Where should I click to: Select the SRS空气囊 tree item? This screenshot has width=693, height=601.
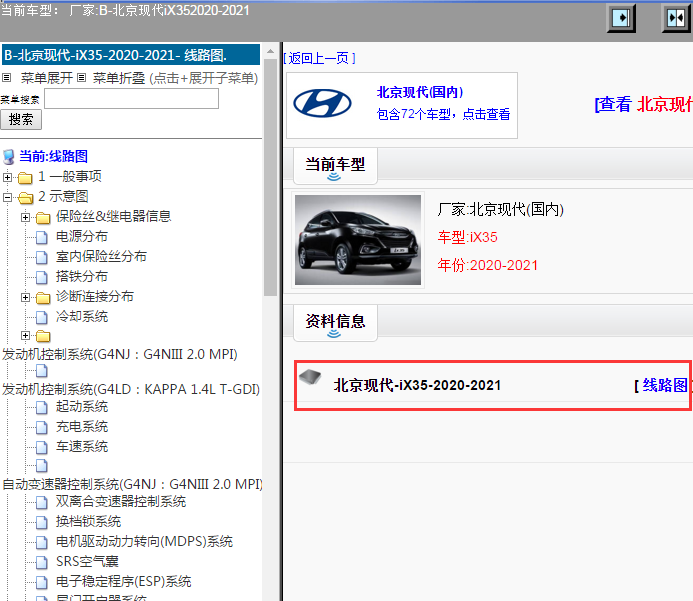[x=87, y=562]
